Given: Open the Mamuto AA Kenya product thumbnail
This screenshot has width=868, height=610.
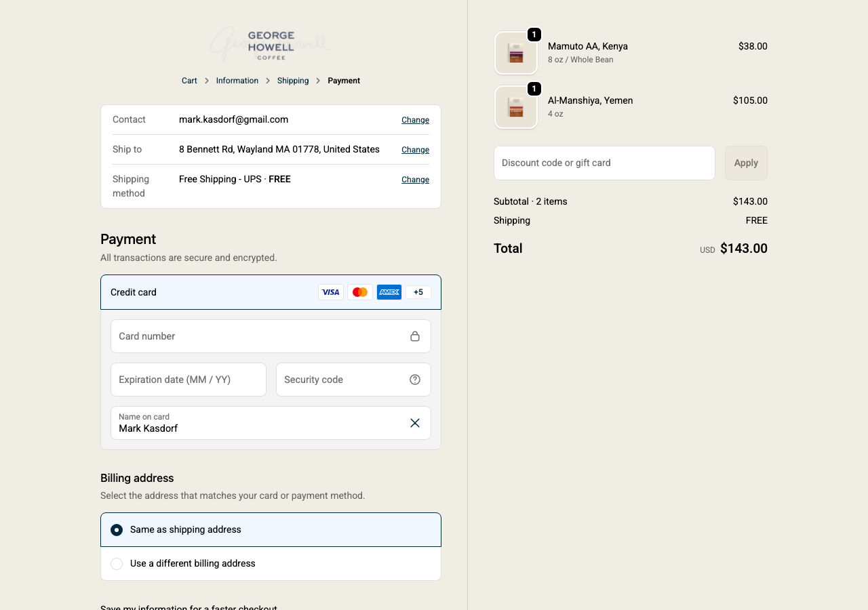Looking at the screenshot, I should 516,53.
